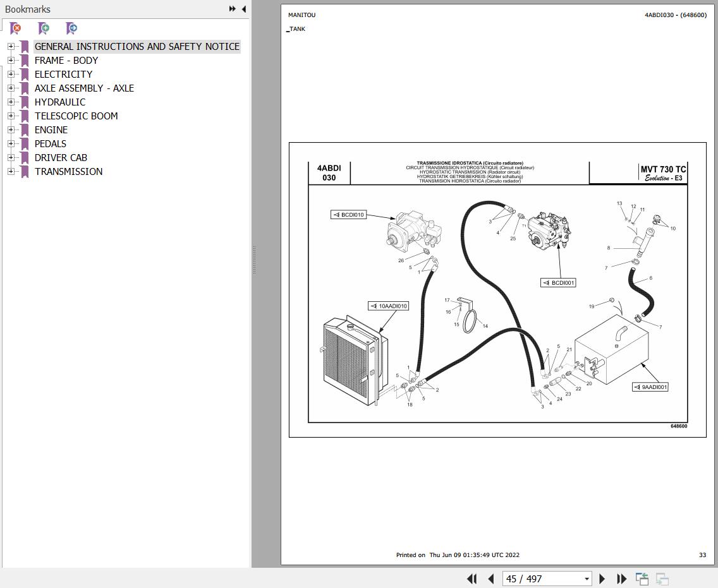This screenshot has width=718, height=588.
Task: Click the purple bookmark icon beside PEDALS
Action: pyautogui.click(x=25, y=143)
